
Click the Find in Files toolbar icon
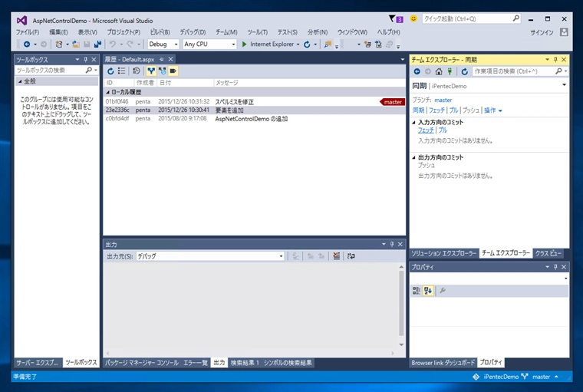(328, 44)
